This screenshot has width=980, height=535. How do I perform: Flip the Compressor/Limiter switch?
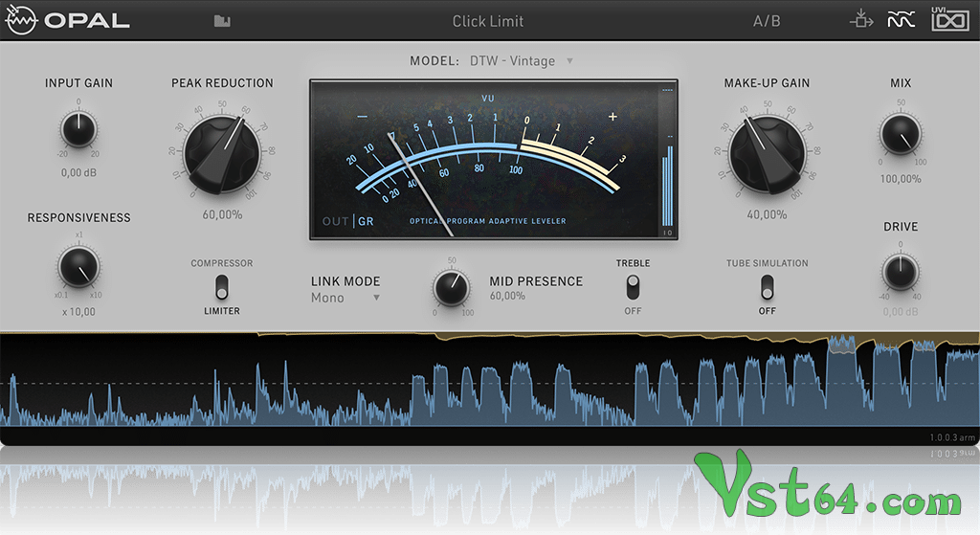222,287
